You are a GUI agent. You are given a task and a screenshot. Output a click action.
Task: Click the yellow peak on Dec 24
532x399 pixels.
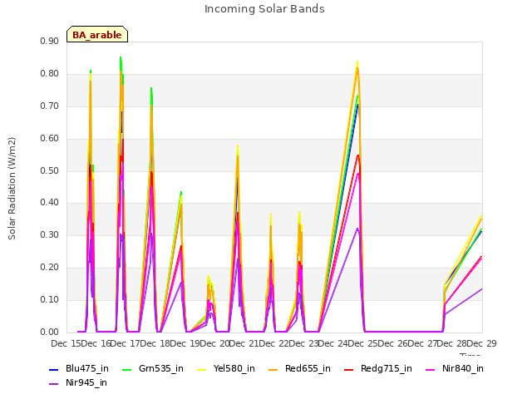tap(357, 62)
